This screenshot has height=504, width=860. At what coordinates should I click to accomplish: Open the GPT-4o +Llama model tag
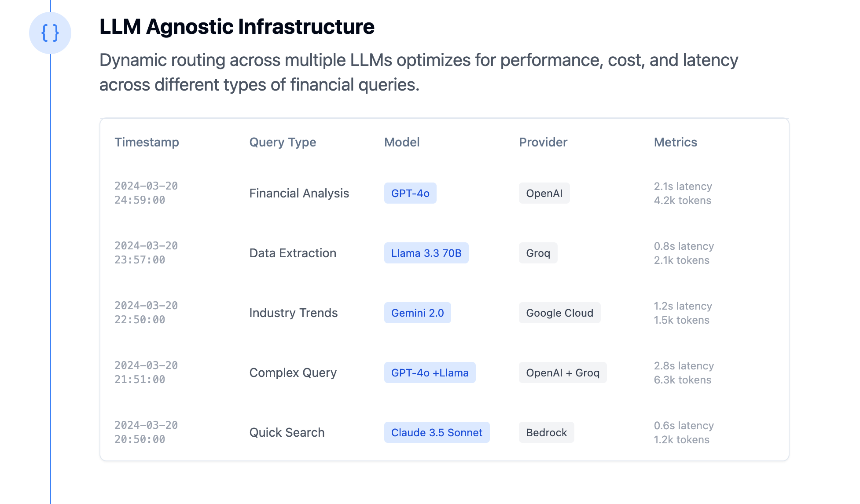coord(430,373)
